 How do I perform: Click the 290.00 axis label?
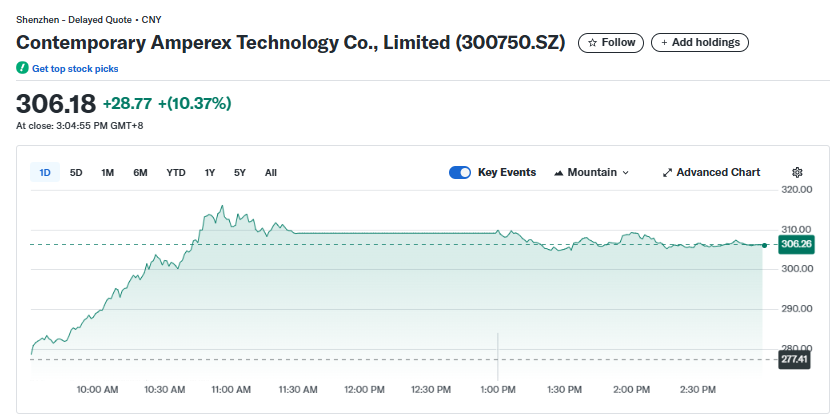[x=797, y=309]
